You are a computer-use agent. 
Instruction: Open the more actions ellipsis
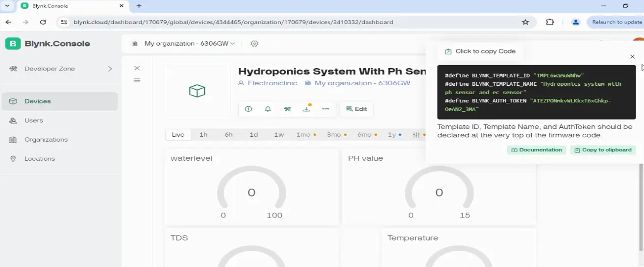(325, 109)
